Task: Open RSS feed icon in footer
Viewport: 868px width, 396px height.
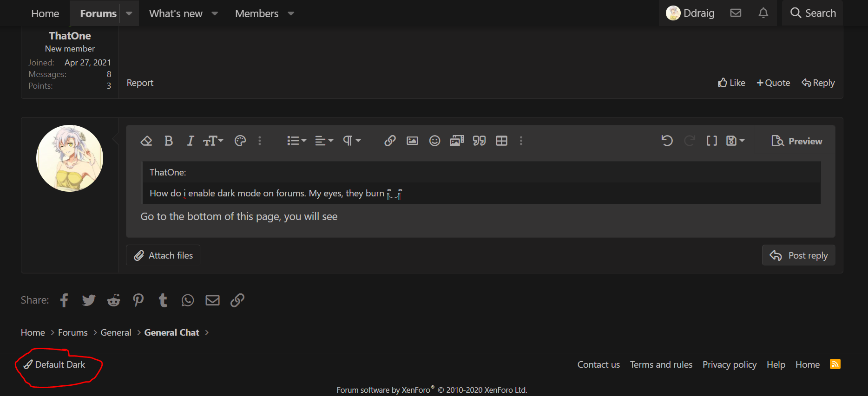Action: point(835,364)
